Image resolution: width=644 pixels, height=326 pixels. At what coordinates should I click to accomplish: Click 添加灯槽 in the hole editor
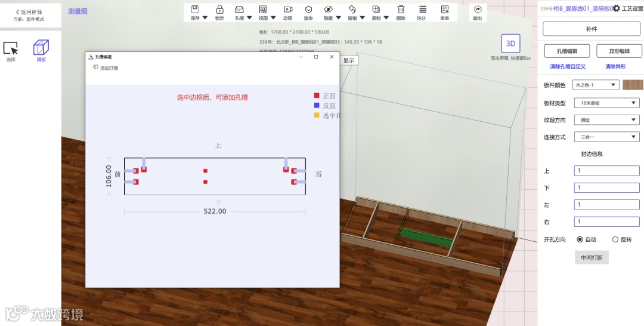[x=106, y=68]
